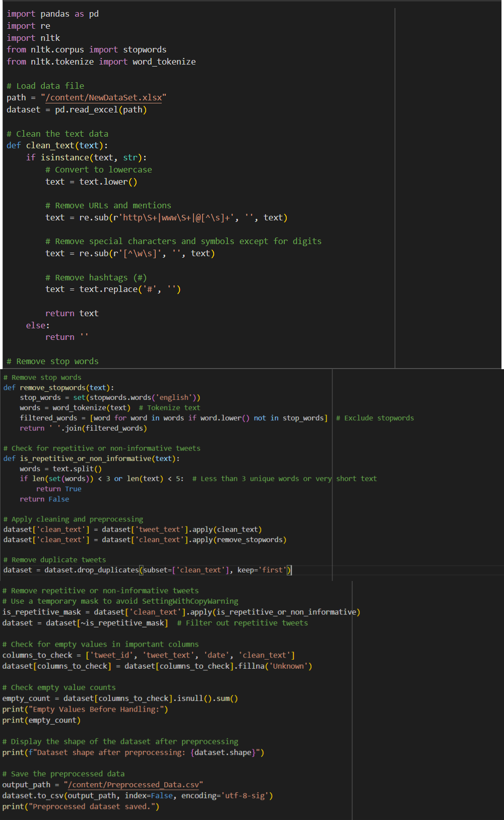Click the '# Remove special characters and symbols' comment
This screenshot has height=820, width=504.
click(x=183, y=242)
